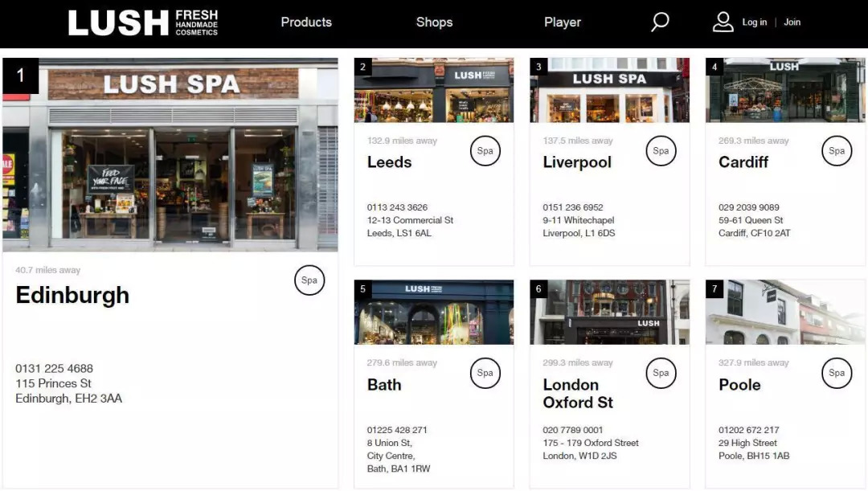868x491 pixels.
Task: Click the Spa badge on Cardiff card
Action: [x=837, y=150]
